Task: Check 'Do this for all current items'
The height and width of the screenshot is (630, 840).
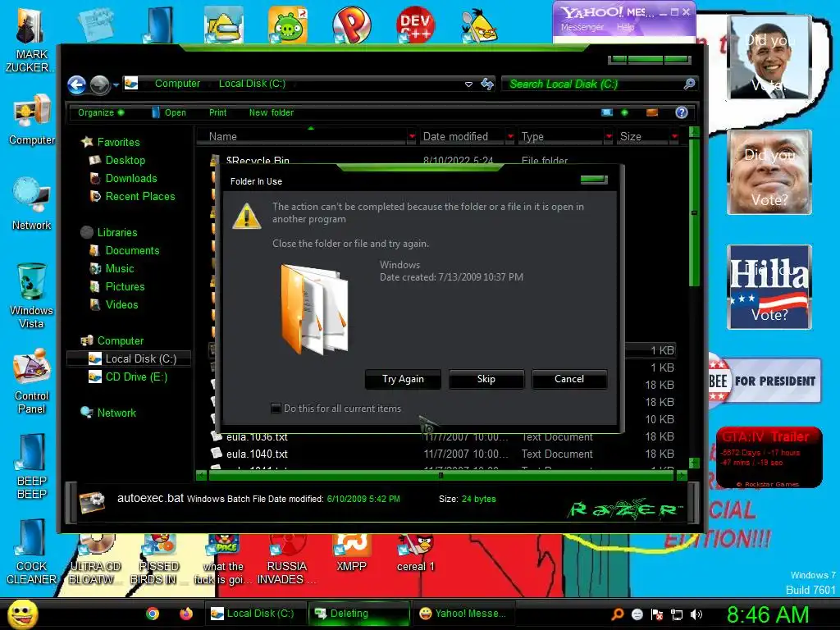Action: (276, 409)
